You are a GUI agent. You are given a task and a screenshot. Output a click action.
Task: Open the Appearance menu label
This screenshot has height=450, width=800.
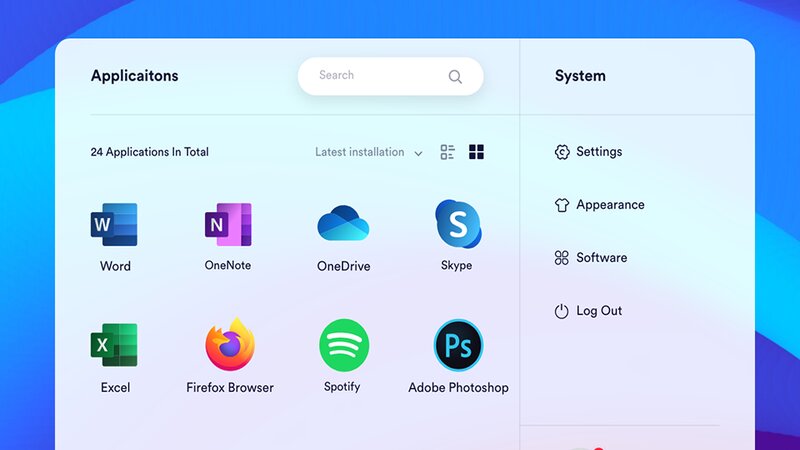coord(610,205)
